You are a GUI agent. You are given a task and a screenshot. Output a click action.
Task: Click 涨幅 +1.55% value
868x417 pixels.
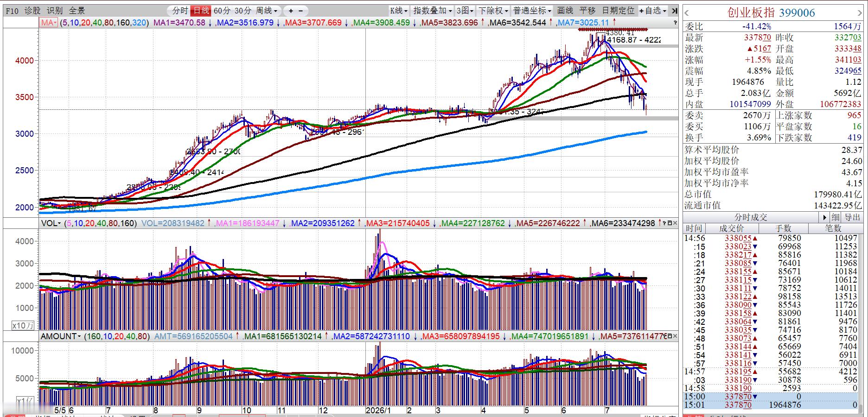coord(758,60)
